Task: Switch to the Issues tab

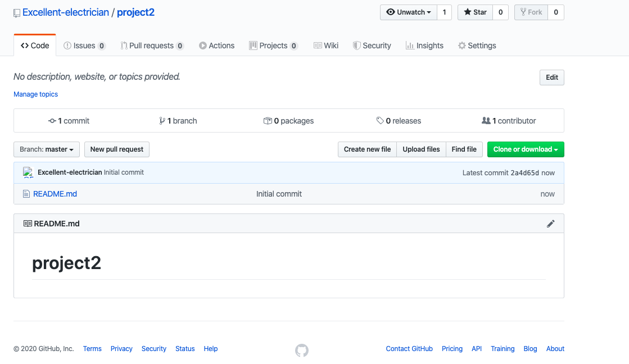Action: click(x=85, y=46)
